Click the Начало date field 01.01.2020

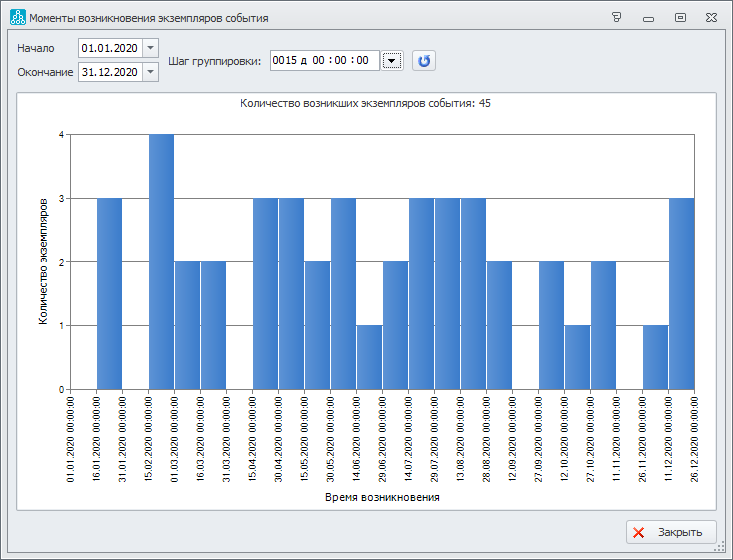109,48
